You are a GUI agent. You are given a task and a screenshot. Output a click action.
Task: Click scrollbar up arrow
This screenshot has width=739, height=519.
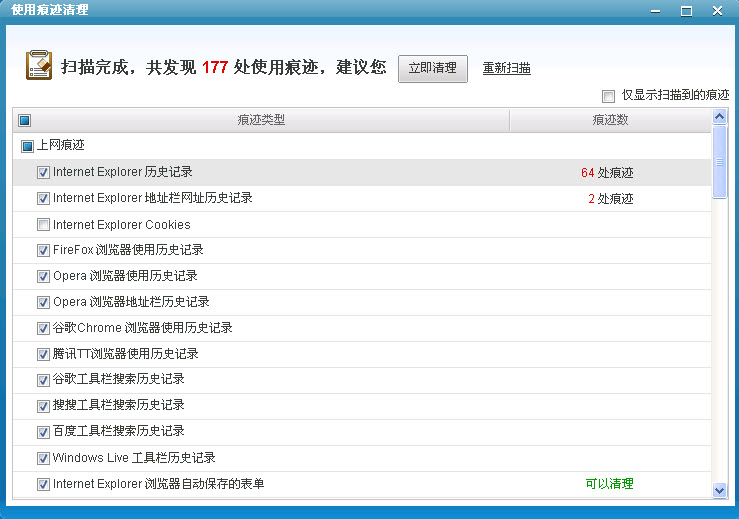(719, 117)
